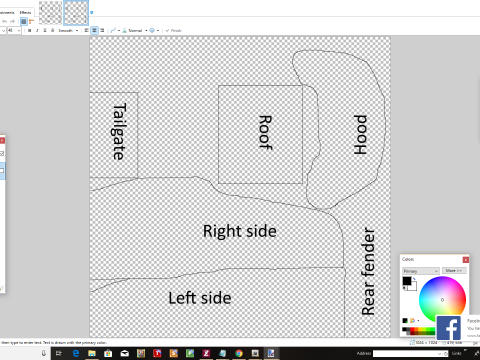Viewport: 480px width, 360px height.
Task: Open the Adjustments menu
Action: click(7, 12)
